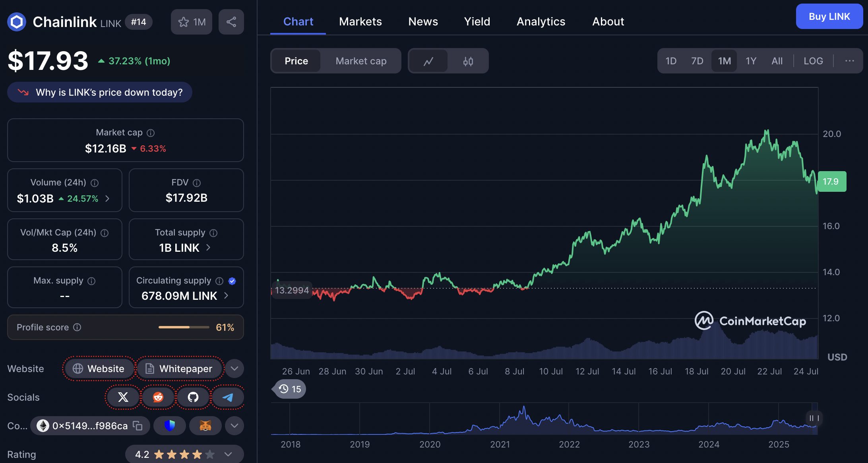Screen dimensions: 868x463
Task: Open the Telegram social link
Action: (x=228, y=397)
